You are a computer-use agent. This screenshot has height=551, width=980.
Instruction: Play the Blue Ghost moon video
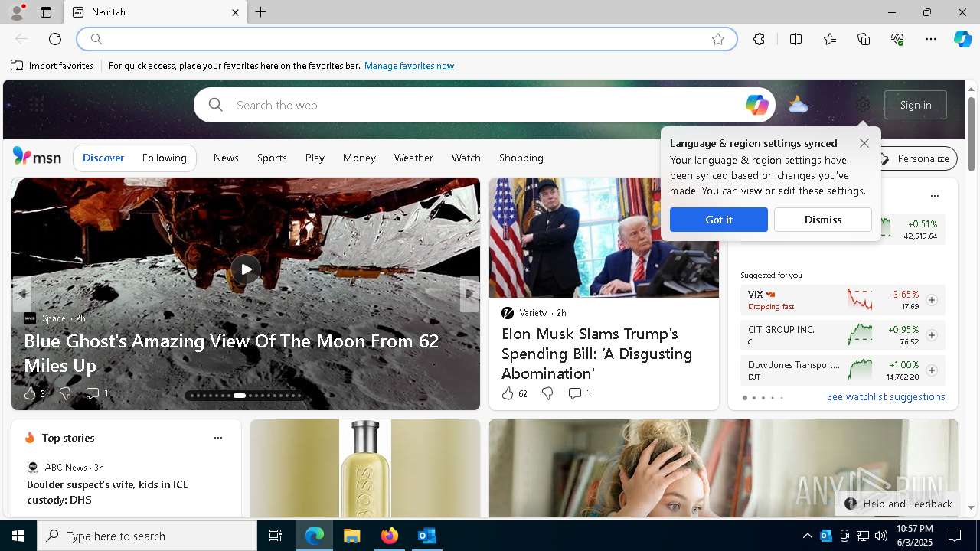246,269
